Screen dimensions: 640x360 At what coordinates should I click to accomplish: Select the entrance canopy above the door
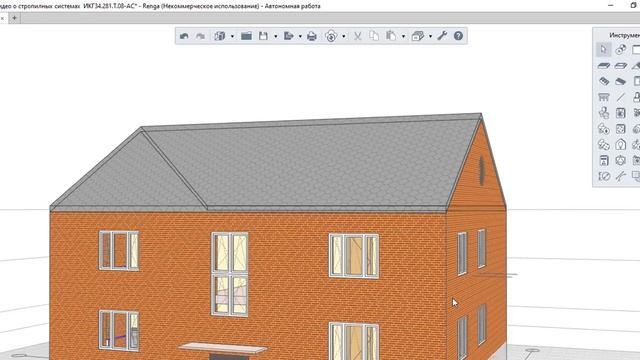pyautogui.click(x=223, y=348)
